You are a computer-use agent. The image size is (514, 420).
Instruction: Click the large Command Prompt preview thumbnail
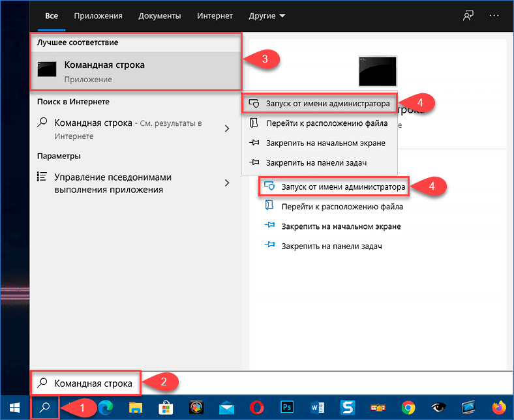377,71
